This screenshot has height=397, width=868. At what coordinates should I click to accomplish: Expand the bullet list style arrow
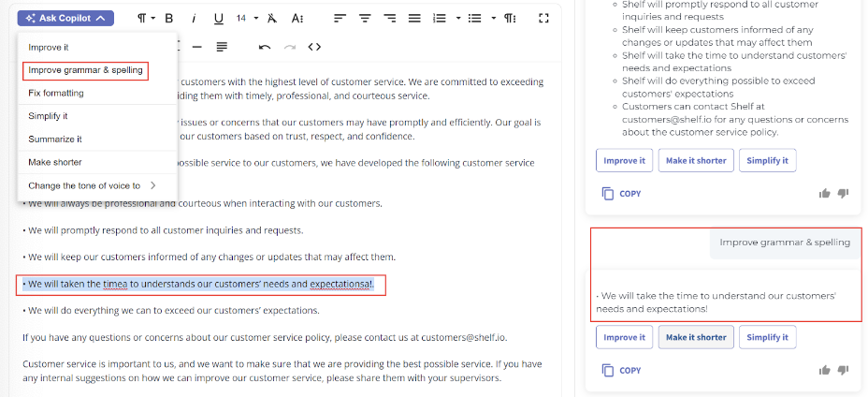(493, 19)
